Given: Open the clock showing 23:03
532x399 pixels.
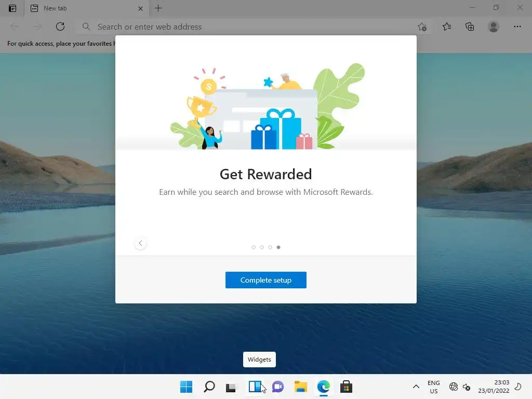Looking at the screenshot, I should point(494,387).
